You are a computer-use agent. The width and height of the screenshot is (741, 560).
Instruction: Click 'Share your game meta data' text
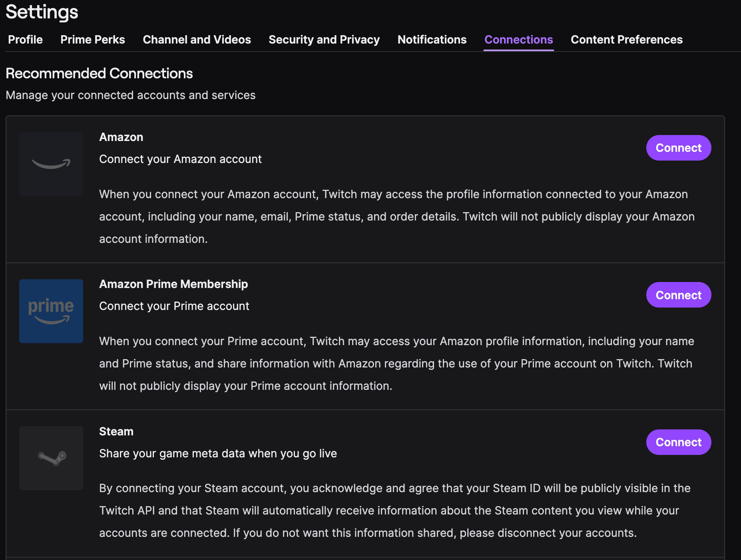point(218,453)
